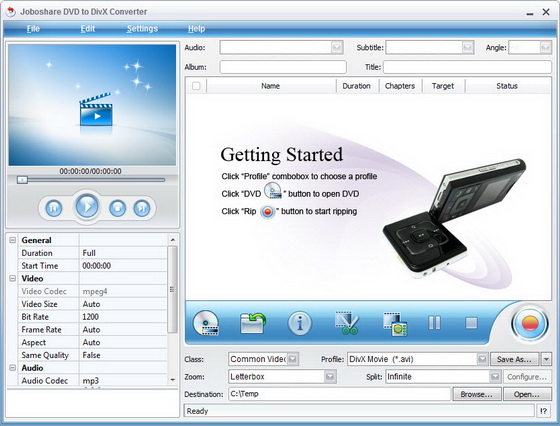Click the preview video thumbnail

click(92, 105)
